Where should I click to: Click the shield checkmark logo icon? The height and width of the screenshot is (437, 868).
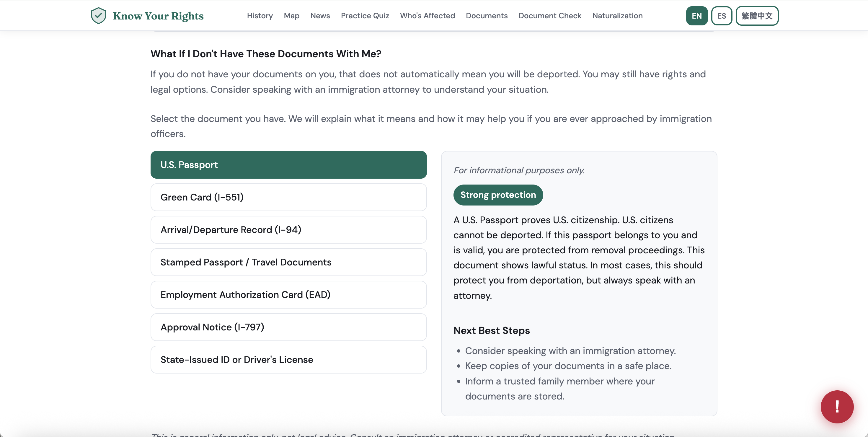98,15
